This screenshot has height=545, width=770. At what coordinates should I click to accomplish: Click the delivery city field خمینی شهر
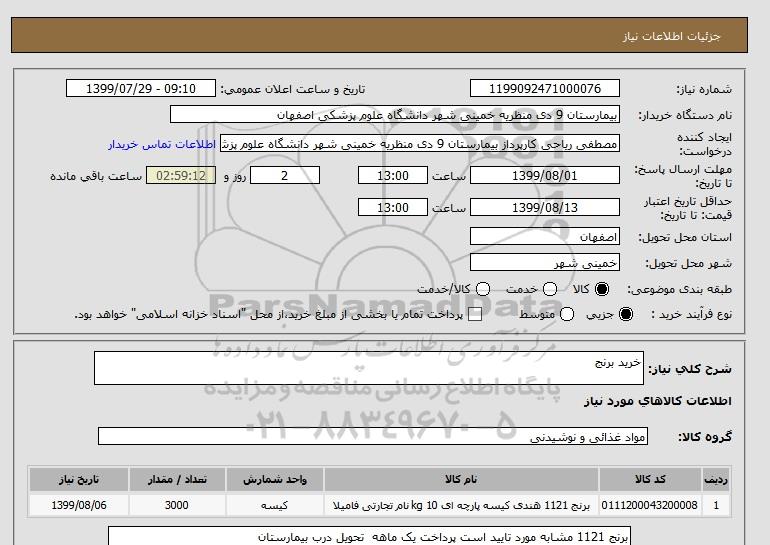coord(545,262)
